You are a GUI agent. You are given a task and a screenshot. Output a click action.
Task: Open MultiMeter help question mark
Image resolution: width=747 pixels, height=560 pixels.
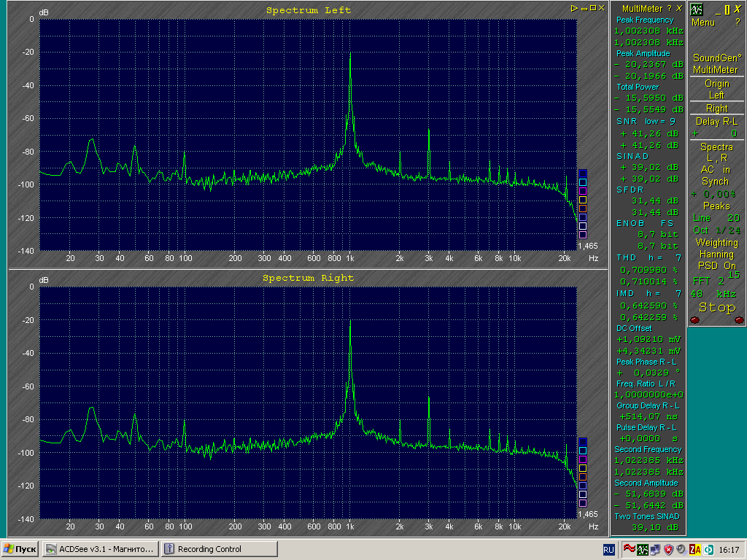670,8
